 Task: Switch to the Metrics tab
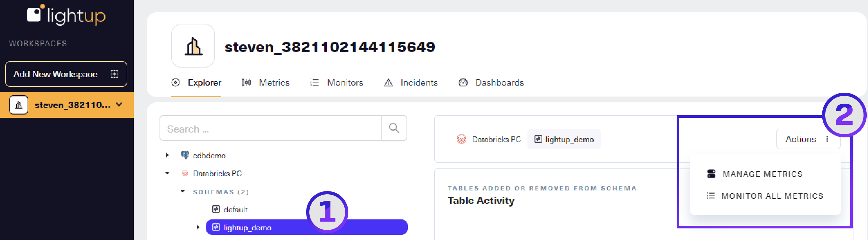tap(274, 83)
